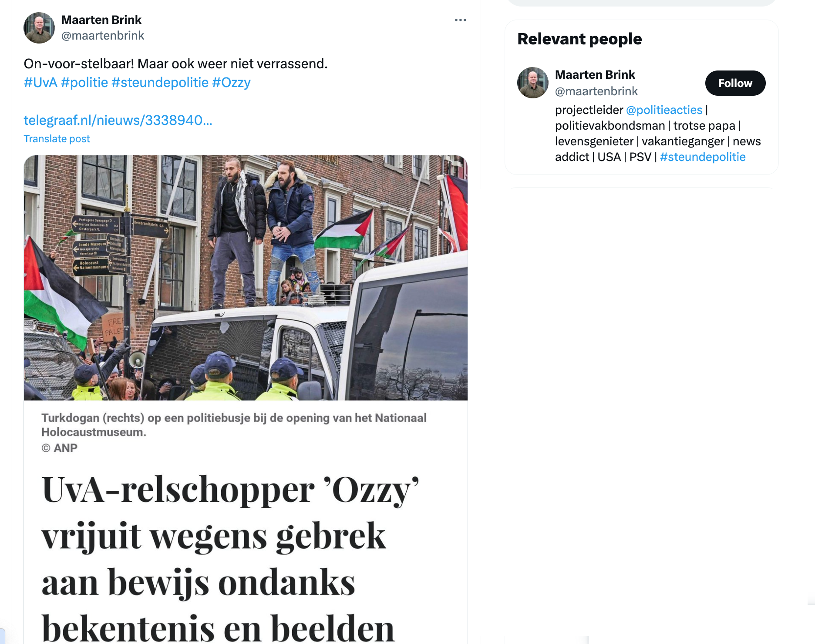The width and height of the screenshot is (815, 644).
Task: Open the #steundepolitie hashtag in the post
Action: [160, 82]
